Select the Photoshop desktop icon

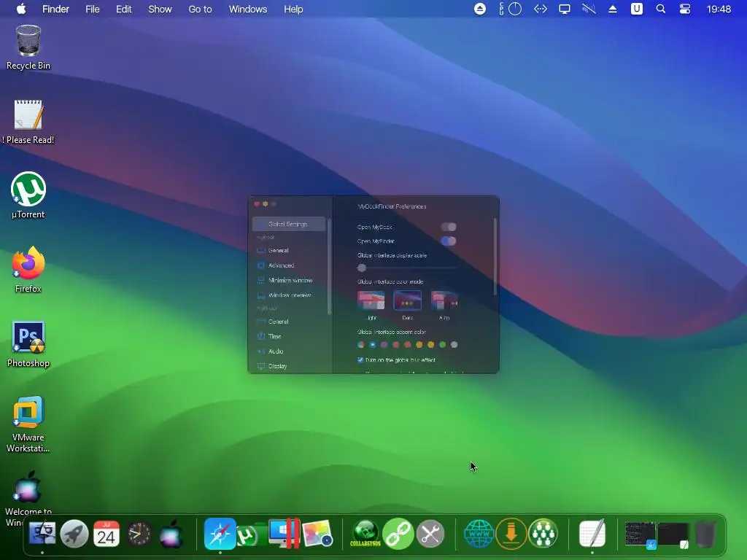28,344
